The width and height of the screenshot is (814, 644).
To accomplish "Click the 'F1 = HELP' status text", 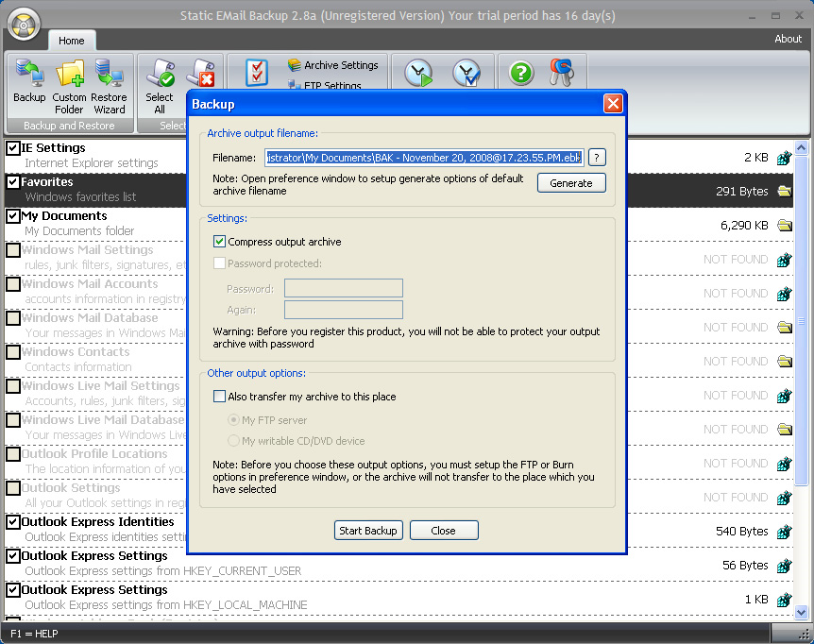I will [34, 634].
